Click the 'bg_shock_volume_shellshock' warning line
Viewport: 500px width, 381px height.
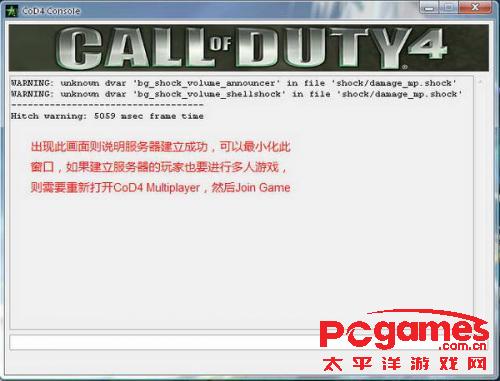[236, 94]
